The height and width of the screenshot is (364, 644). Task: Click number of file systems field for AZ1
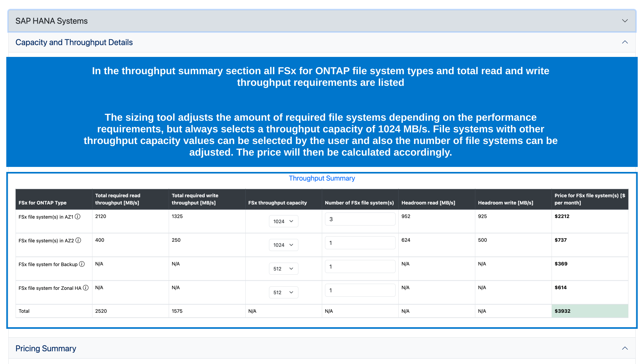click(360, 219)
